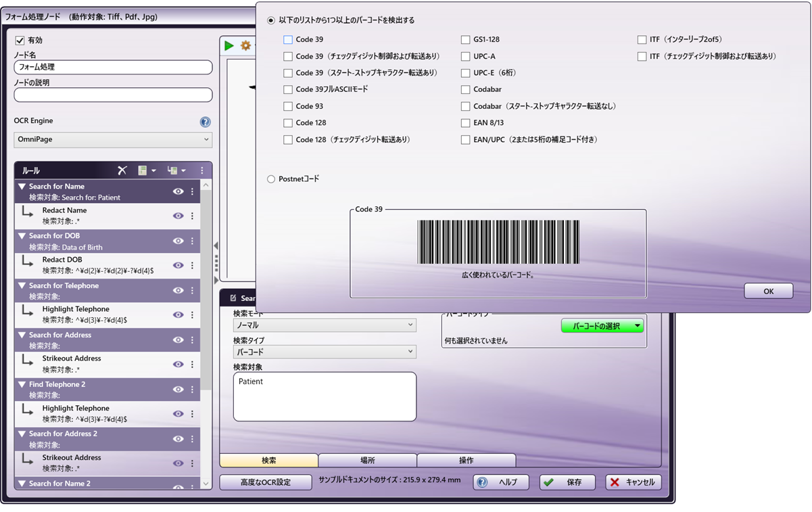Select the 以下のリストから1つ以上のバーコードを検出する radio button

[271, 20]
